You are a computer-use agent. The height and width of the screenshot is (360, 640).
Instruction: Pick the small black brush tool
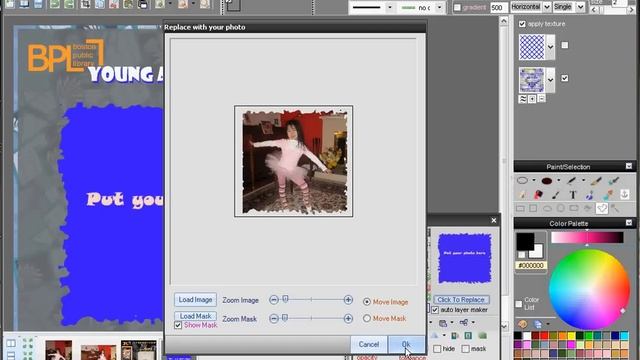click(x=556, y=195)
